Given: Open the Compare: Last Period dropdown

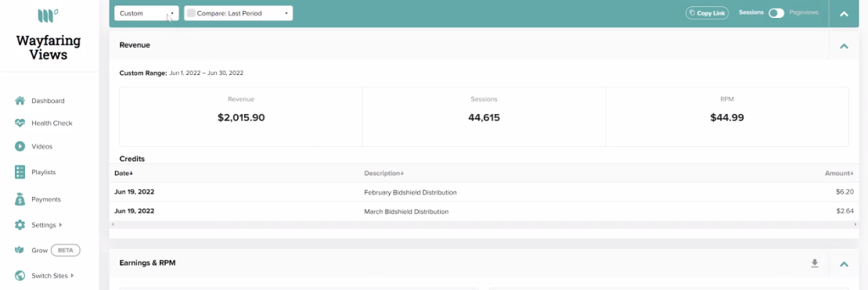Looking at the screenshot, I should pyautogui.click(x=239, y=13).
